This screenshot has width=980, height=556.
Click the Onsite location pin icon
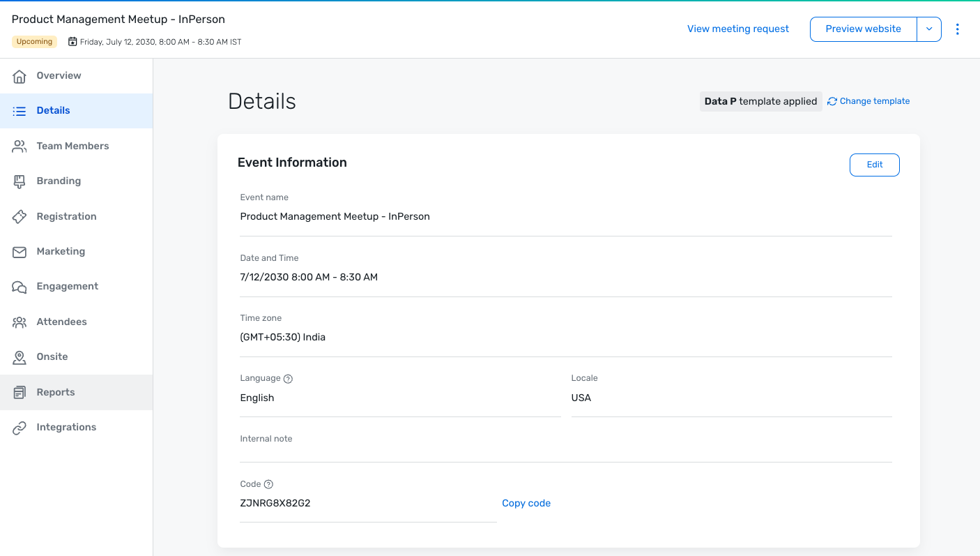coord(20,357)
